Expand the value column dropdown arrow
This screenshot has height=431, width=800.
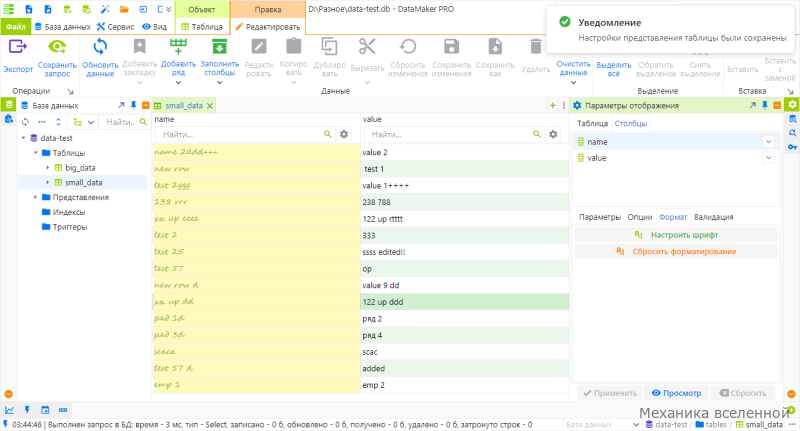(768, 158)
